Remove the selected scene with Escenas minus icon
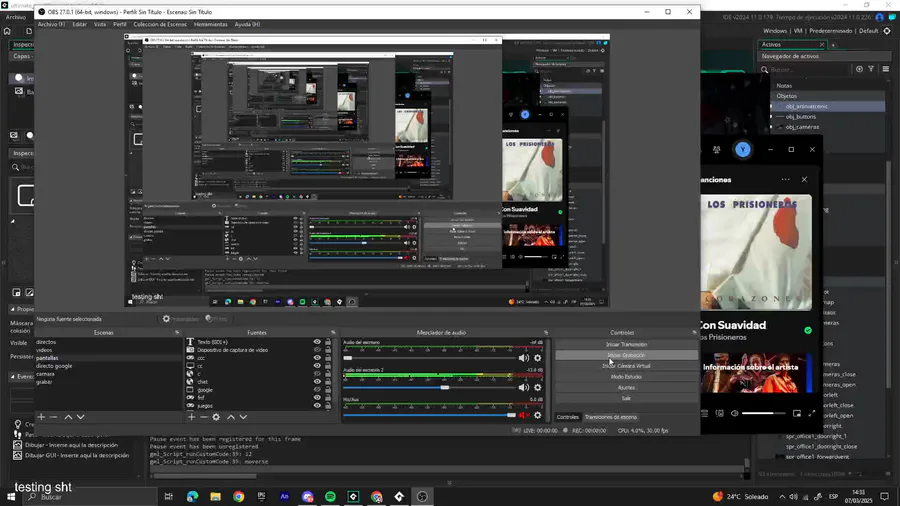Screen dimensions: 900x506 tap(53, 417)
